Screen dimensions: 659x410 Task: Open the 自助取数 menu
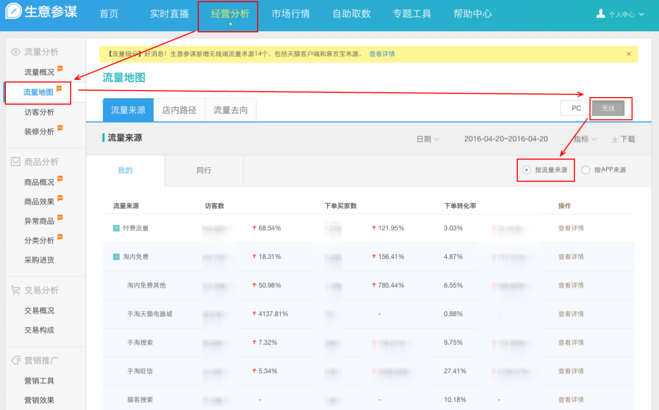[351, 14]
